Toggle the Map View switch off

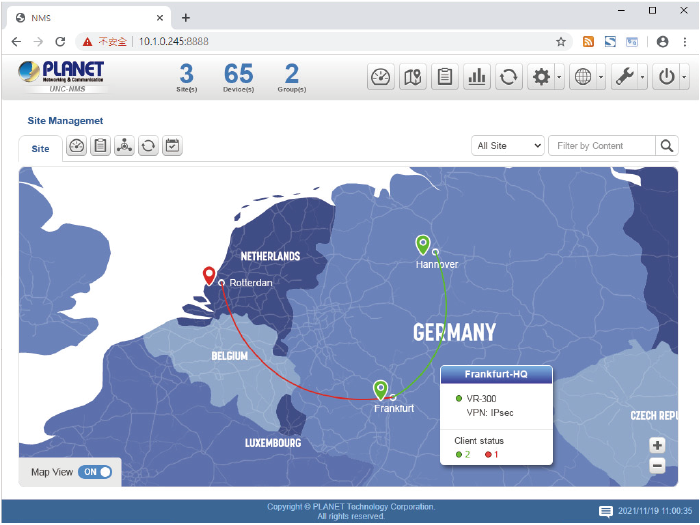coord(94,472)
